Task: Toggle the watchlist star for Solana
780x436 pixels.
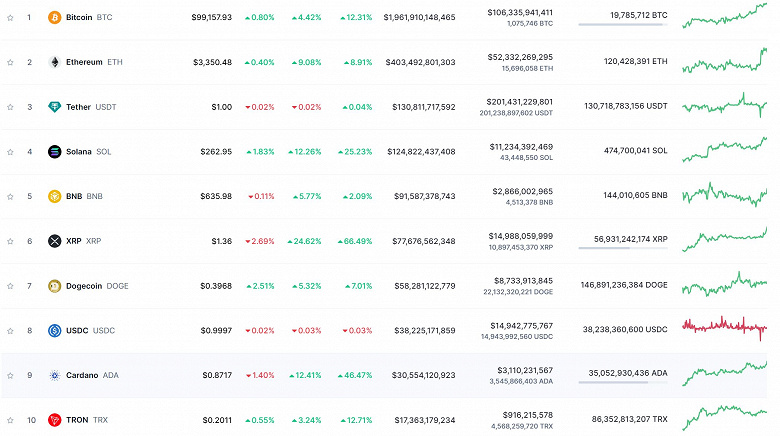Action: [x=10, y=152]
